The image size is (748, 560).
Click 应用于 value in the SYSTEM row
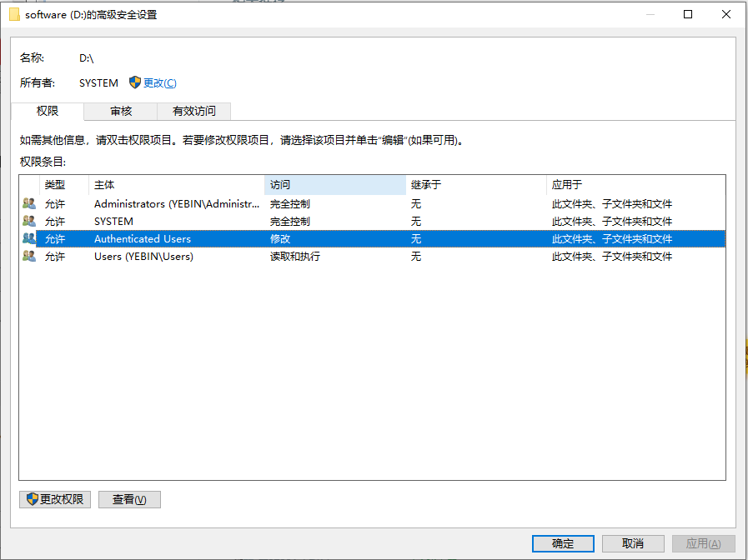coord(611,222)
